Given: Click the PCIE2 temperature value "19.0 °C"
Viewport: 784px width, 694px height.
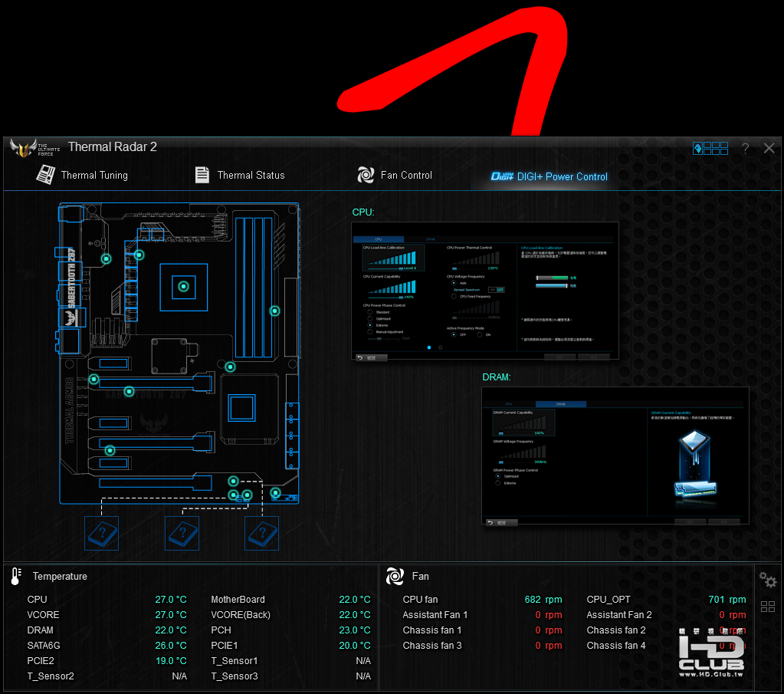Looking at the screenshot, I should (171, 661).
